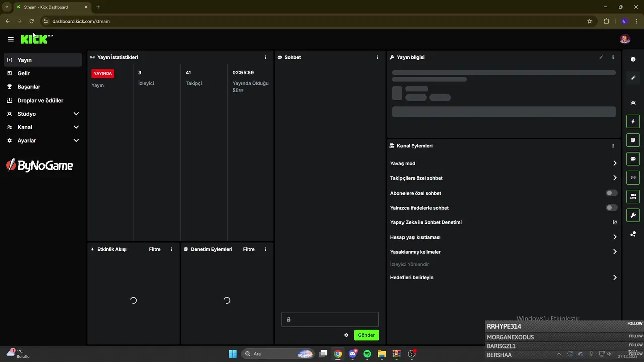Open the profile avatar menu
This screenshot has height=362, width=644.
[x=625, y=39]
